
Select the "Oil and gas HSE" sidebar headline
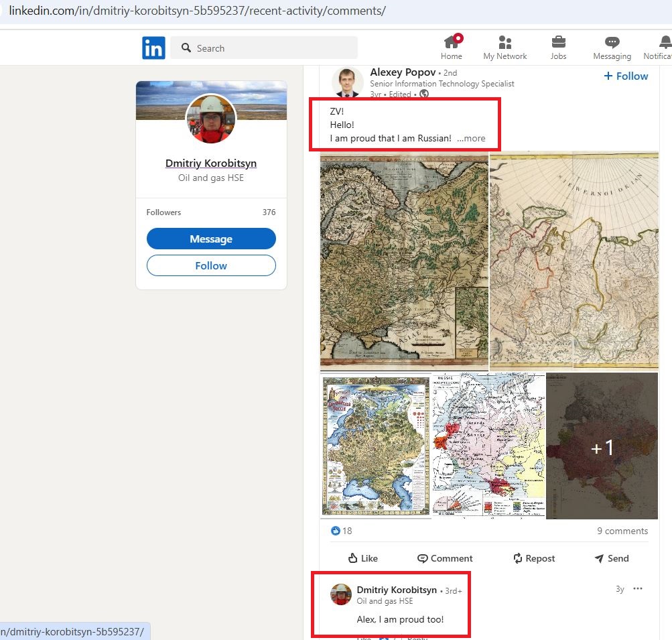(211, 178)
